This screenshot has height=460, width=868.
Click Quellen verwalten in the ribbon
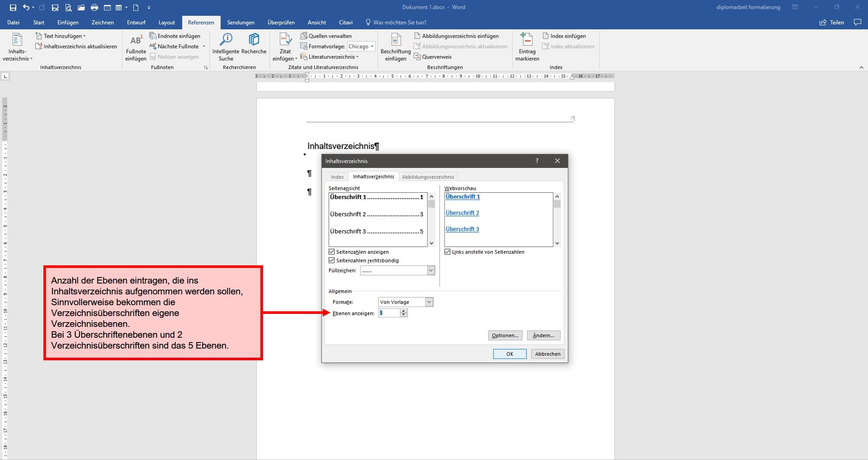pos(326,36)
